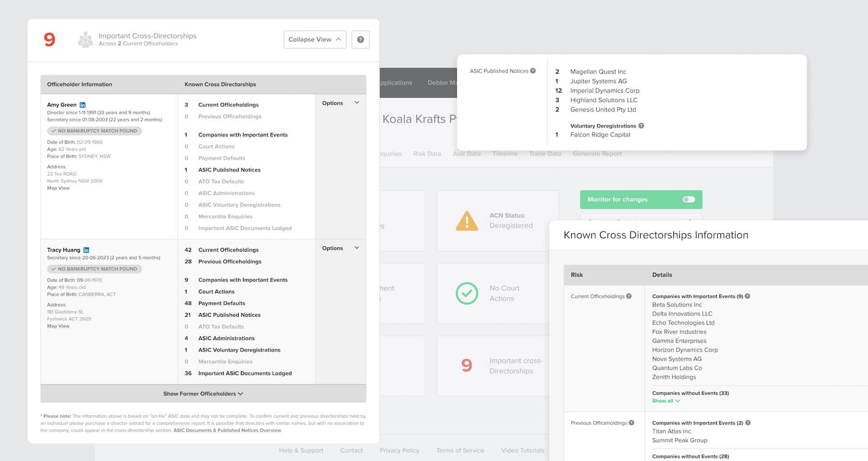Screen dimensions: 868x461
Task: Open Options dropdown for Amy Green
Action: 340,103
